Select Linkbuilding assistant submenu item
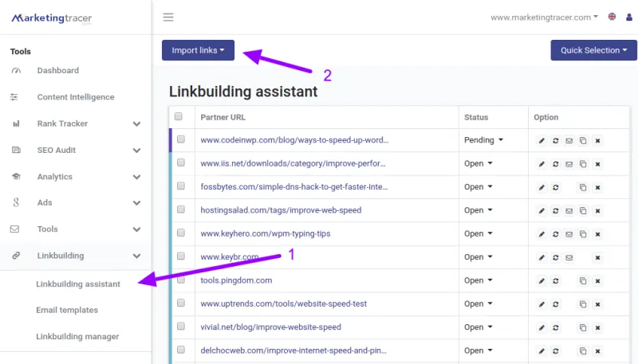 click(78, 284)
